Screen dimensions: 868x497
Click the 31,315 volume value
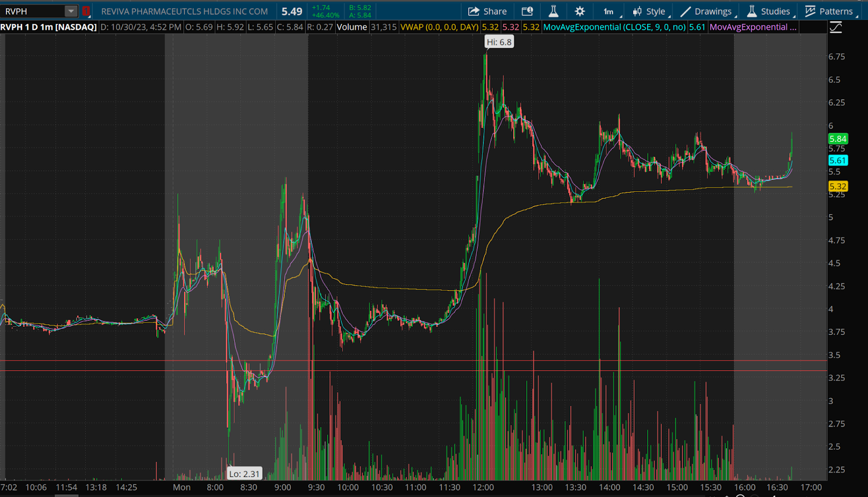(x=384, y=27)
